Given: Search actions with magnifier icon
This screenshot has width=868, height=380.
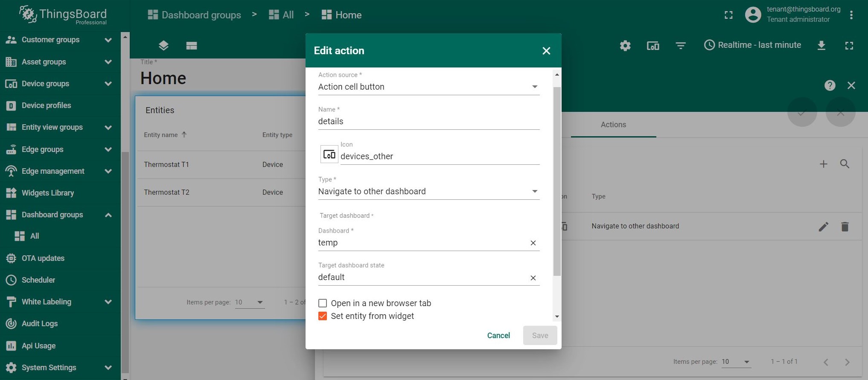Looking at the screenshot, I should (845, 164).
